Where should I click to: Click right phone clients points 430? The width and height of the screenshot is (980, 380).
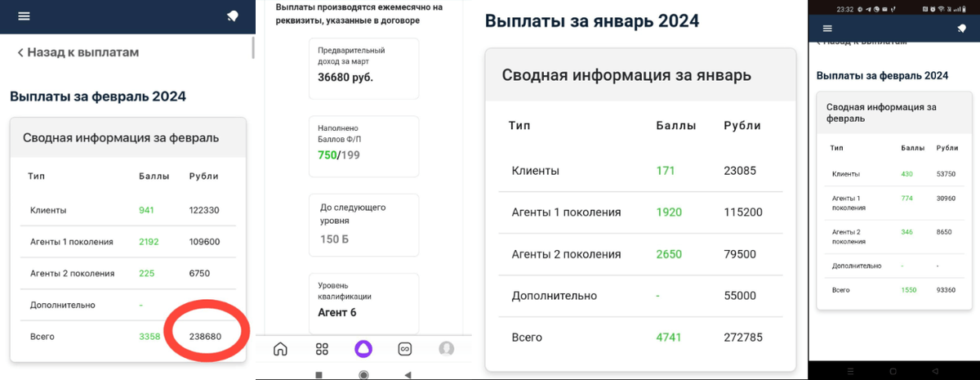tap(906, 174)
